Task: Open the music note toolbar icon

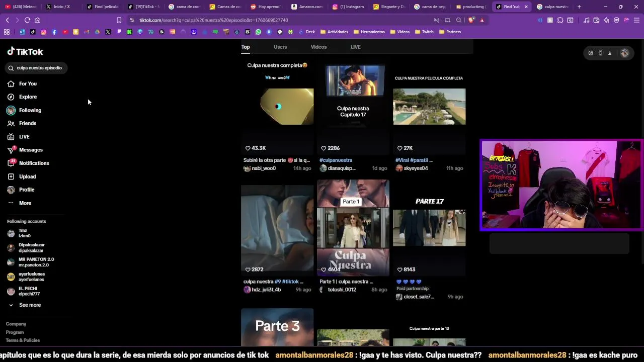Action: (x=586, y=20)
